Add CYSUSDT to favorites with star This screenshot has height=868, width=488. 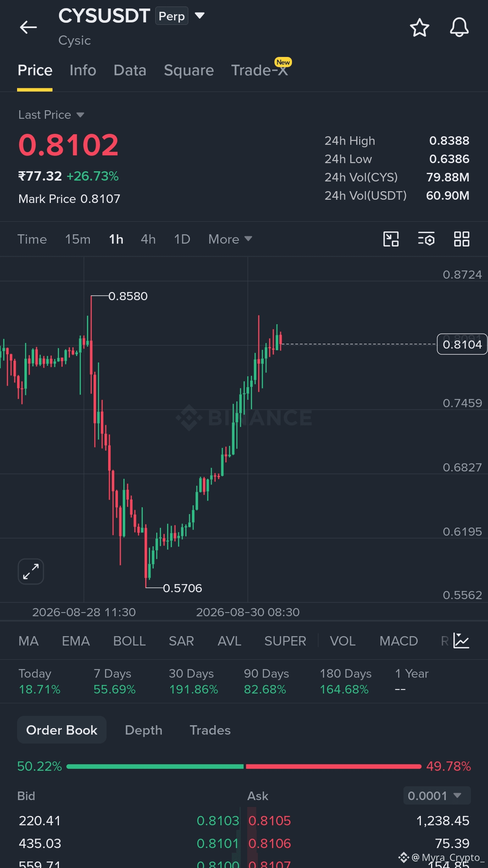pos(419,27)
